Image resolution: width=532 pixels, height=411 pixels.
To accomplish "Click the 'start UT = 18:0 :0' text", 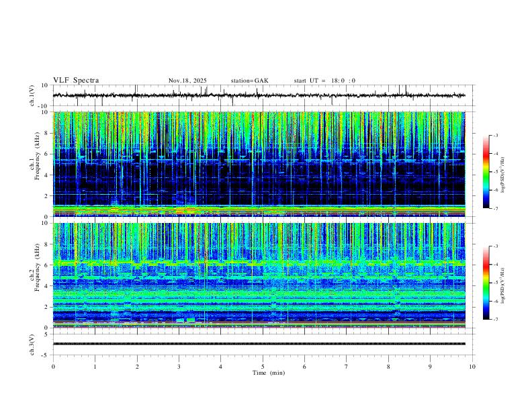I will pyautogui.click(x=324, y=81).
